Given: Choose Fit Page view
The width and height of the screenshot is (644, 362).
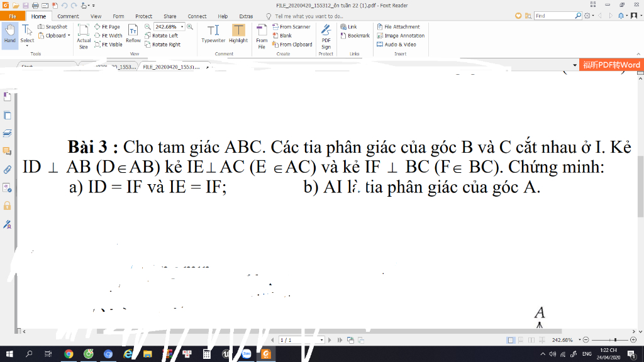Looking at the screenshot, I should (107, 26).
